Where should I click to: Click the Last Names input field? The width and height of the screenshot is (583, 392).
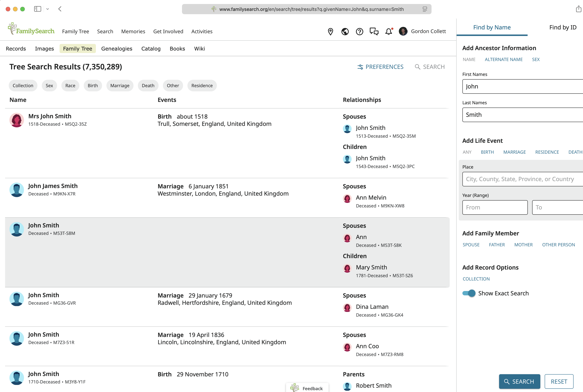(523, 115)
